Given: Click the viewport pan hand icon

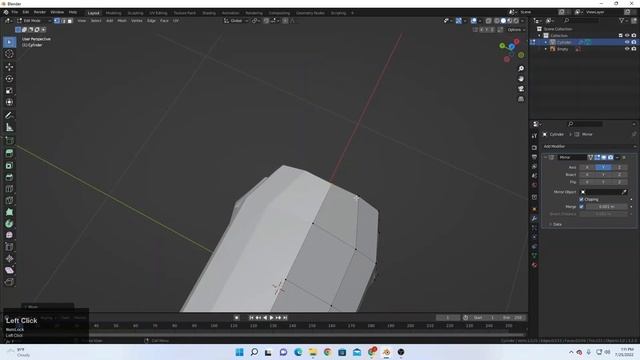Looking at the screenshot, I should [521, 79].
